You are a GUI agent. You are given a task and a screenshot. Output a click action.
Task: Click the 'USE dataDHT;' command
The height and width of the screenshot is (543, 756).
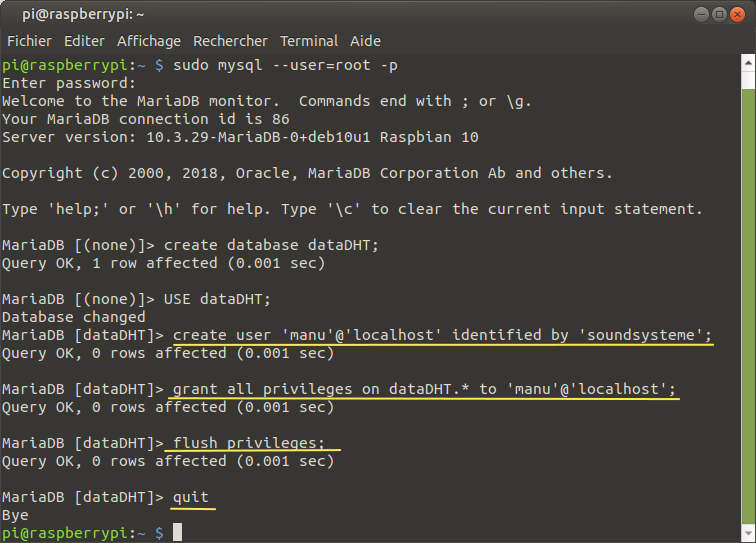click(217, 299)
